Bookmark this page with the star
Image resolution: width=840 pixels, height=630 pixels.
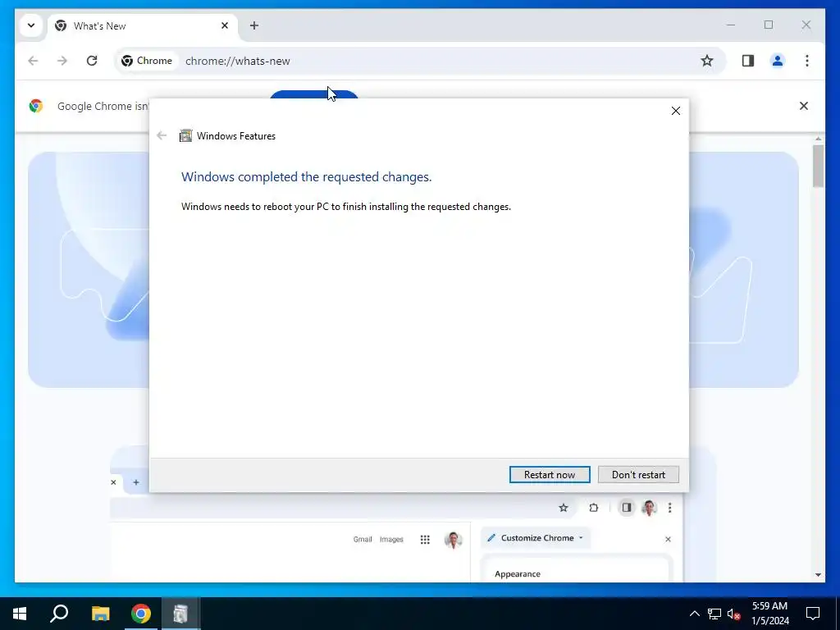(707, 61)
